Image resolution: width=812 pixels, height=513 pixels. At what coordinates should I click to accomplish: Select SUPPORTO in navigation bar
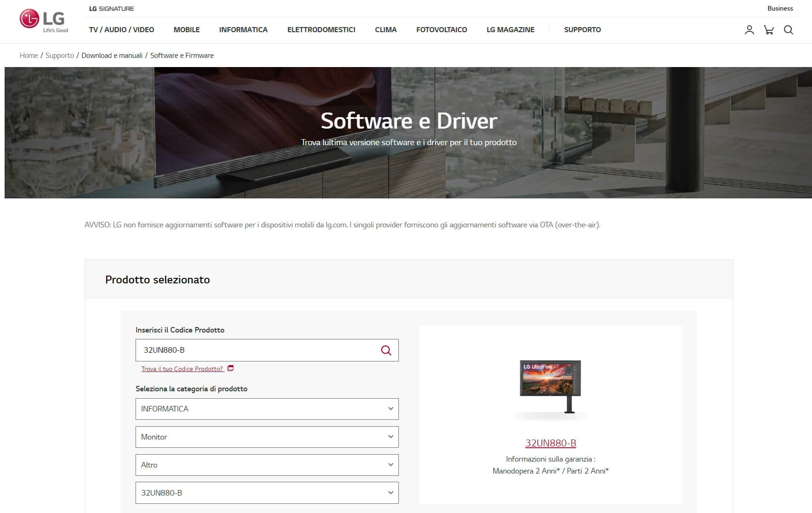[582, 30]
